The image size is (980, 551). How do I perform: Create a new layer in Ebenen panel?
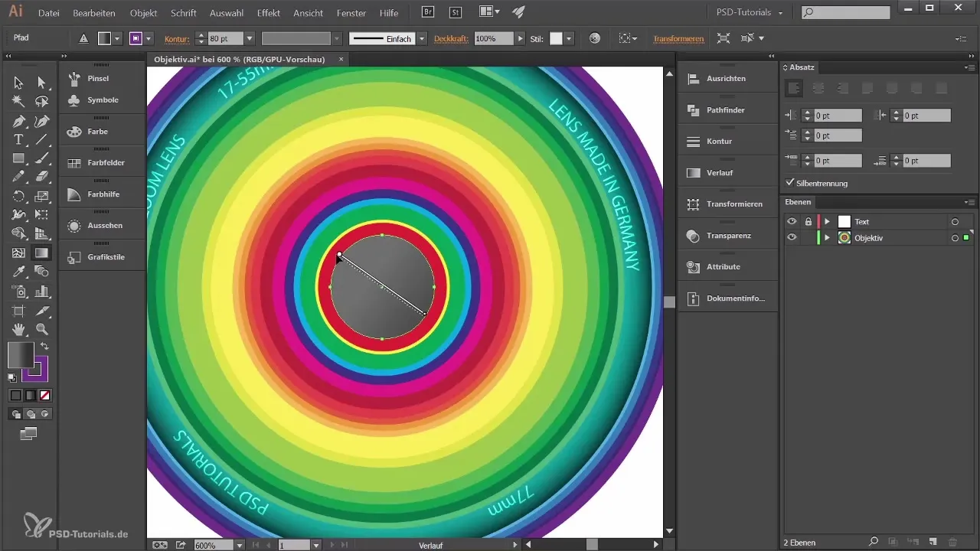point(932,542)
